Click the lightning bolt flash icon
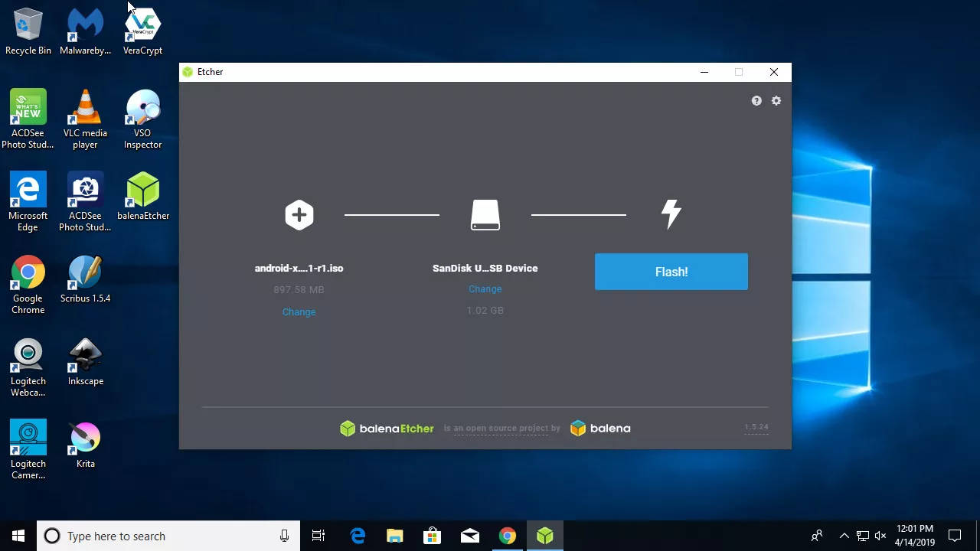The height and width of the screenshot is (551, 980). click(671, 214)
